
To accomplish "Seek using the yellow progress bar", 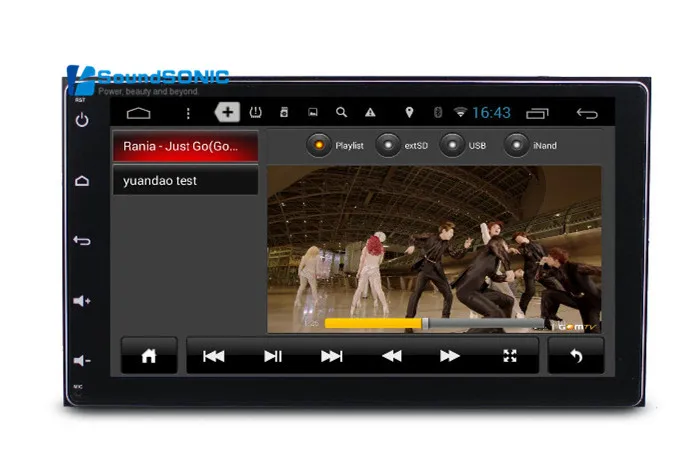I will pos(435,323).
